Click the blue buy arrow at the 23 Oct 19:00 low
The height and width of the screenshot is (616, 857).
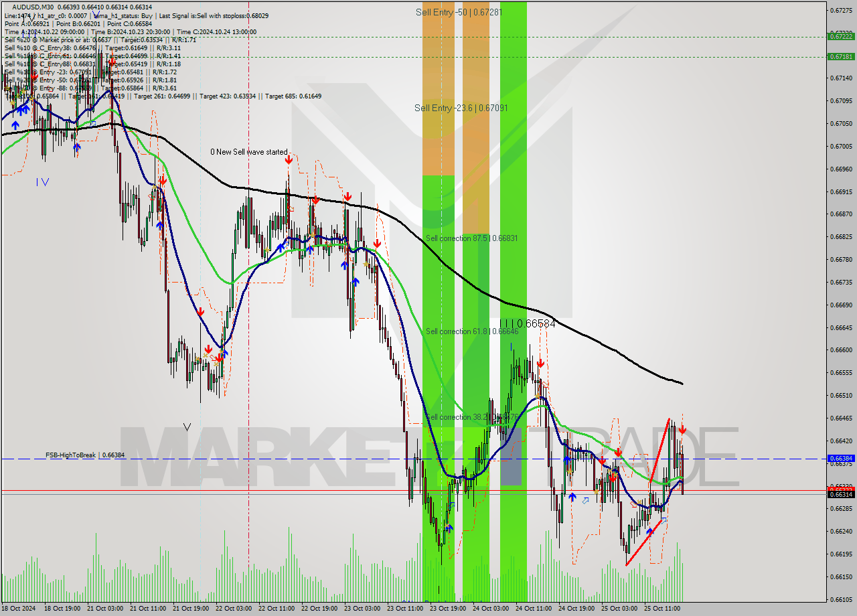pos(449,529)
